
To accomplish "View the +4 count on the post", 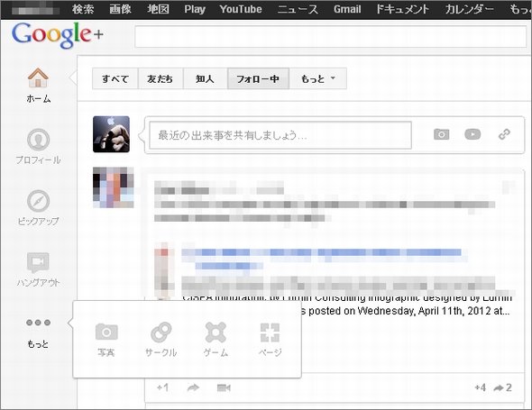I will (x=480, y=387).
